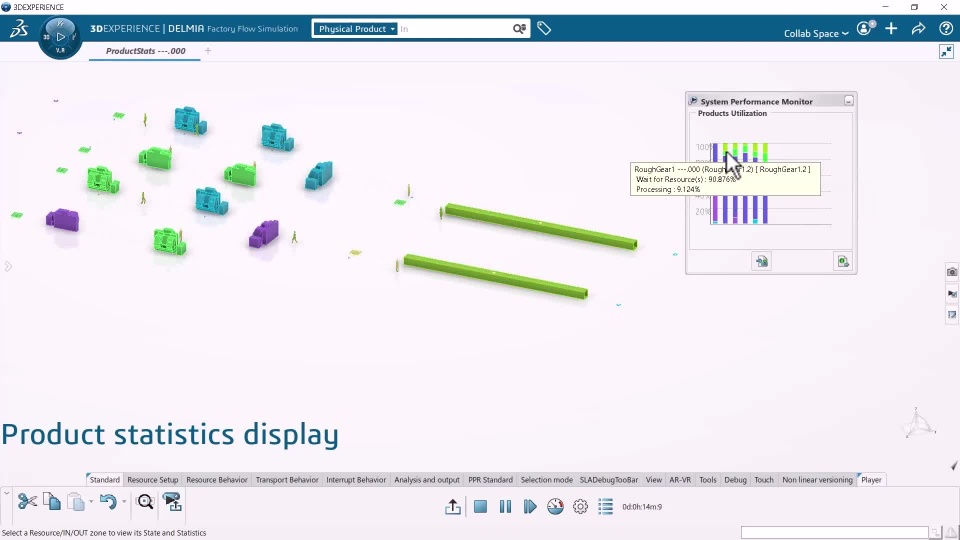Select the Selection mode tab
The width and height of the screenshot is (960, 540).
[x=546, y=480]
